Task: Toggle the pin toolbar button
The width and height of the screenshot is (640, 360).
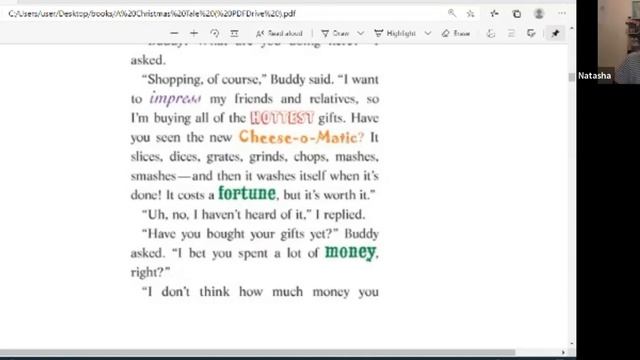Action: pyautogui.click(x=556, y=33)
